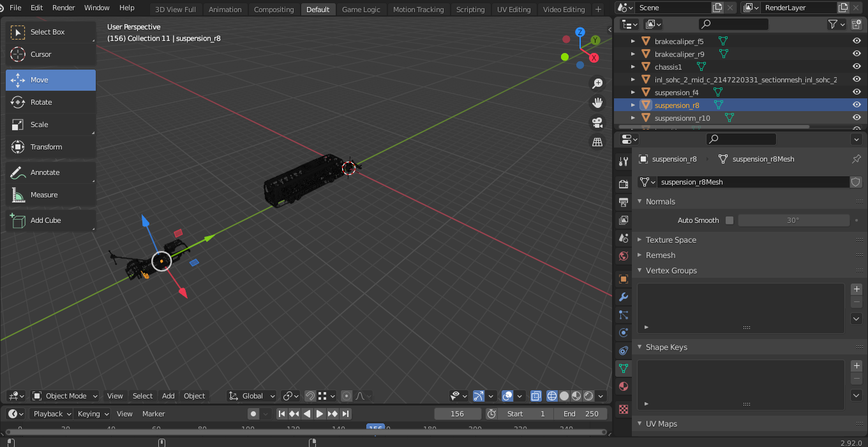Screen dimensions: 868x447
Task: Open the Tool properties tab
Action: [624, 162]
